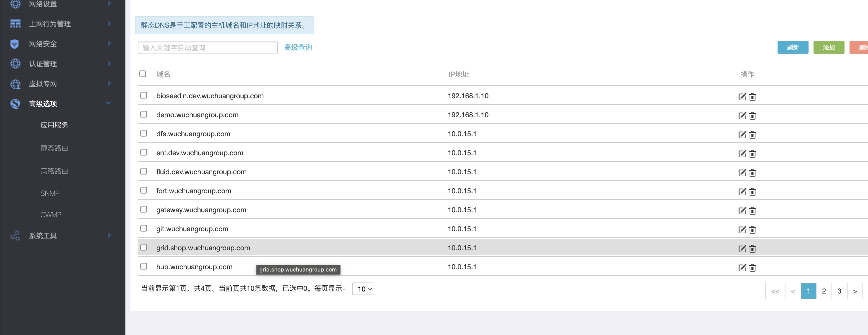868x335 pixels.
Task: Select SNMP in the sidebar
Action: (50, 193)
